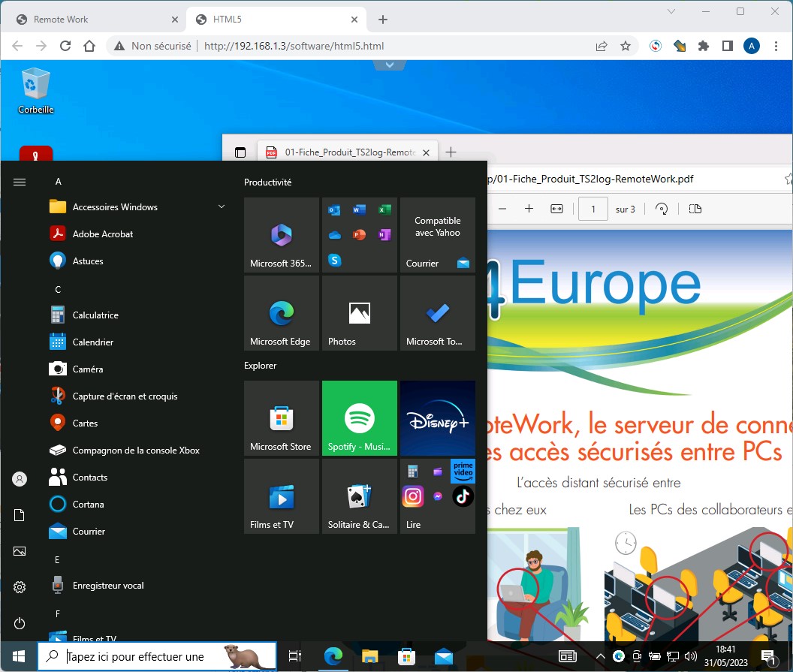Expand the remote session top toolbar chevron
Screen dimensions: 793x672
tap(390, 65)
